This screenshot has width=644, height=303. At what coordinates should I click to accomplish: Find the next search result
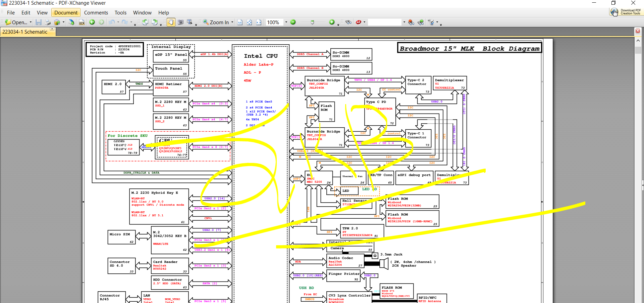pyautogui.click(x=421, y=22)
